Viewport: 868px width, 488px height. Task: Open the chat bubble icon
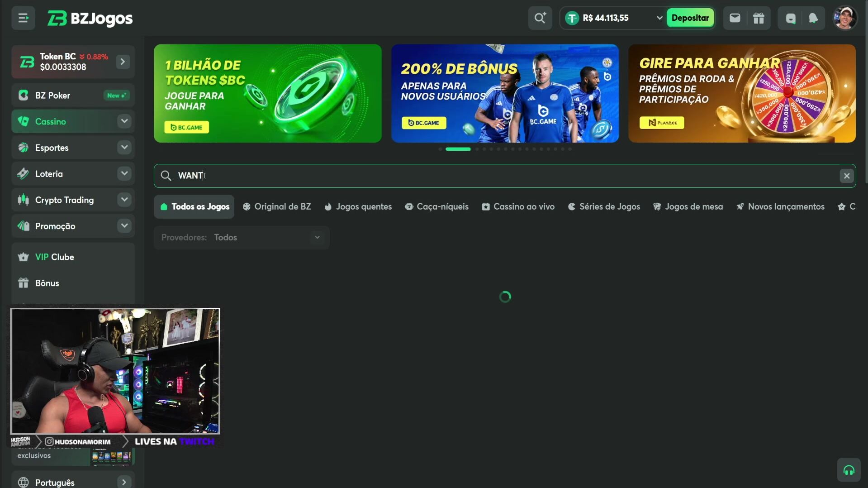pyautogui.click(x=790, y=18)
